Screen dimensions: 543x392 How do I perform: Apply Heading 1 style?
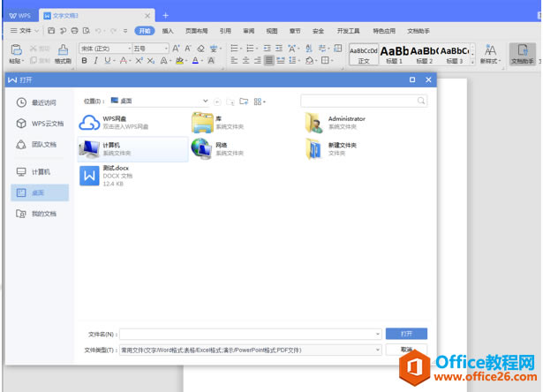[x=394, y=55]
